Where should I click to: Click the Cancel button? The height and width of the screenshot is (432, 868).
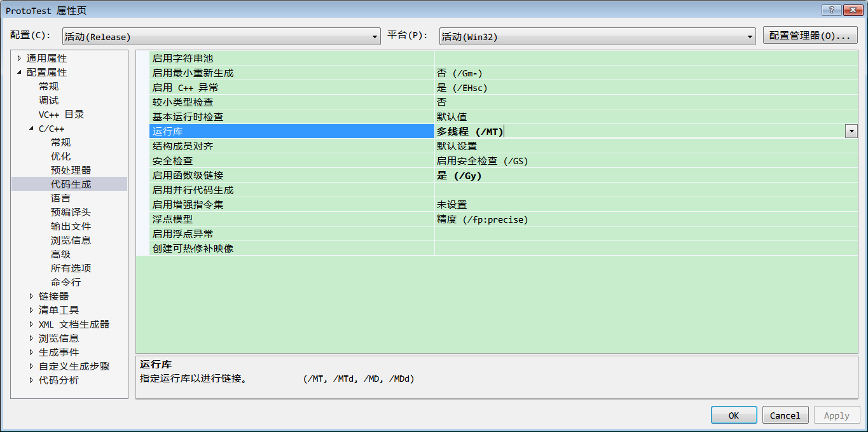(x=785, y=415)
